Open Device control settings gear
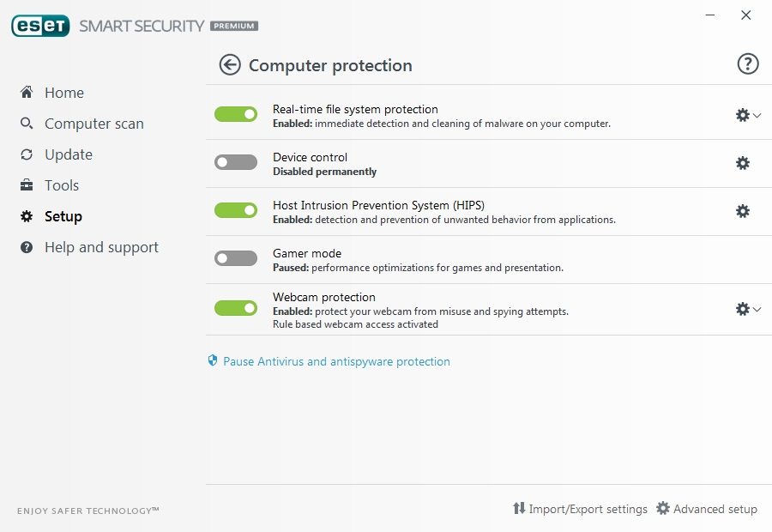 pyautogui.click(x=743, y=163)
